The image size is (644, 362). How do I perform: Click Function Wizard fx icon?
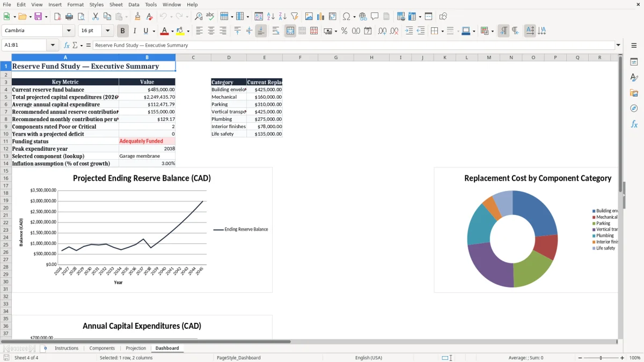click(67, 45)
